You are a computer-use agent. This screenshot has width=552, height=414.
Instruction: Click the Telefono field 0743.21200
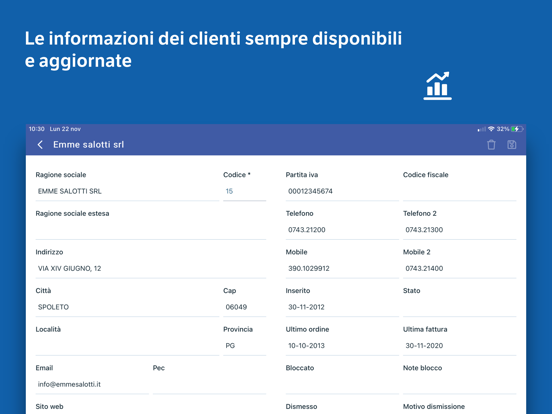coord(342,230)
